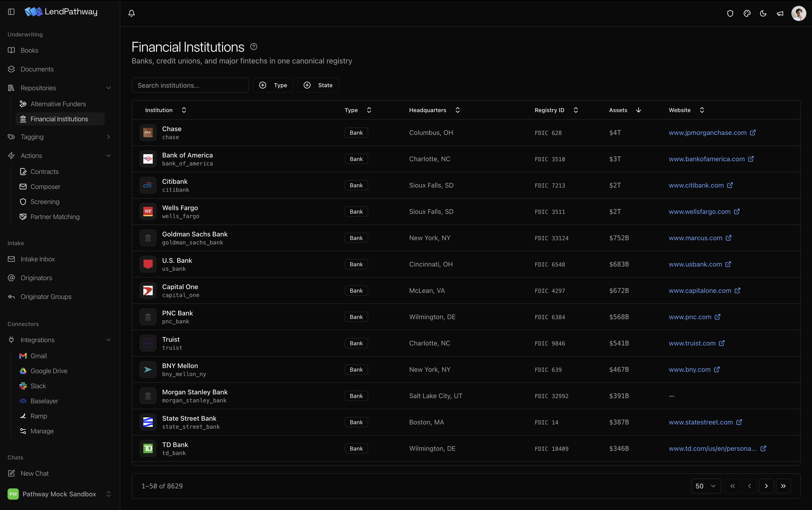Screen dimensions: 812x510
Task: Collapse sidebar with panel toggle icon
Action: (12, 12)
